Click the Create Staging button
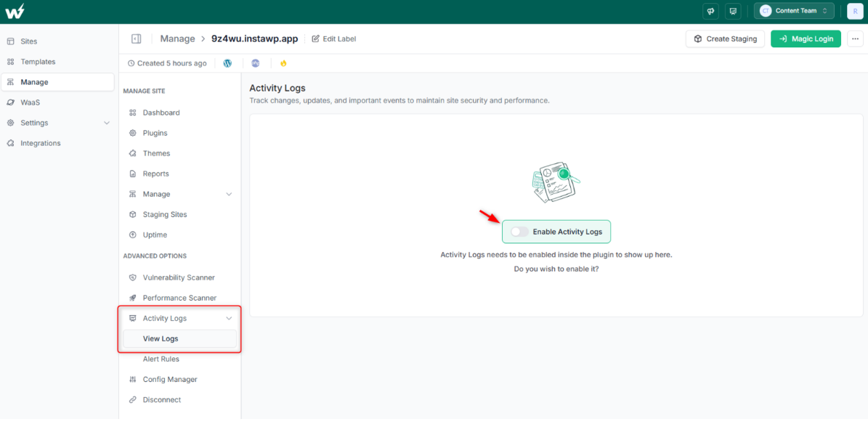 click(x=725, y=38)
